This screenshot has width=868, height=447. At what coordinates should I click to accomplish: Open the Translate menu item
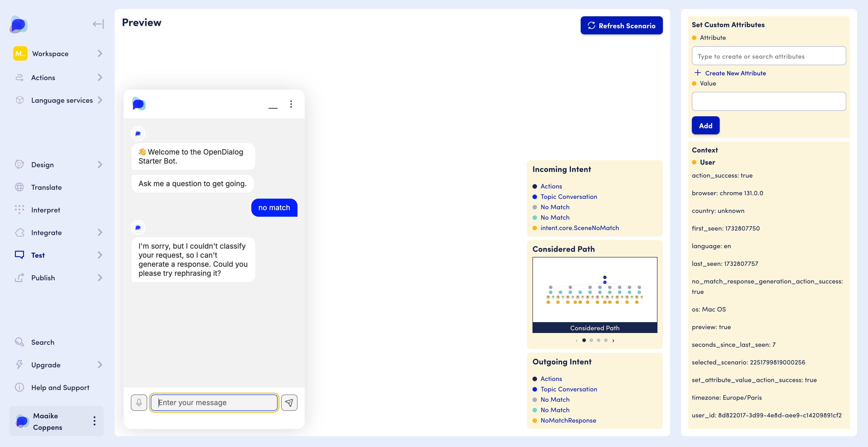46,187
